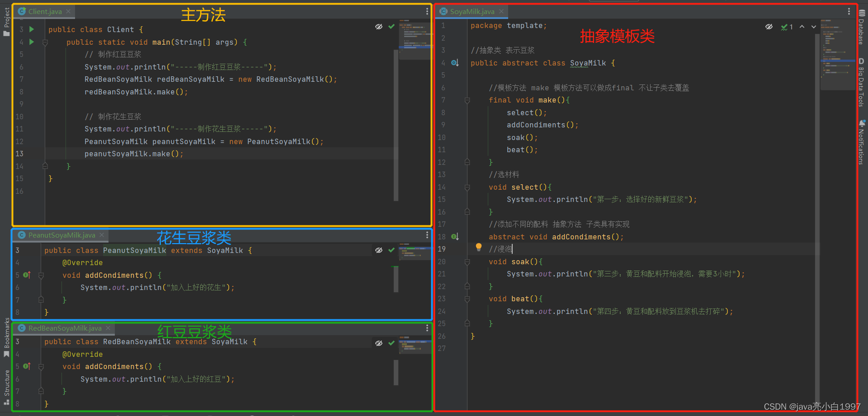
Task: Click line number 19 in SoyaMilk.java gutter
Action: coord(442,249)
